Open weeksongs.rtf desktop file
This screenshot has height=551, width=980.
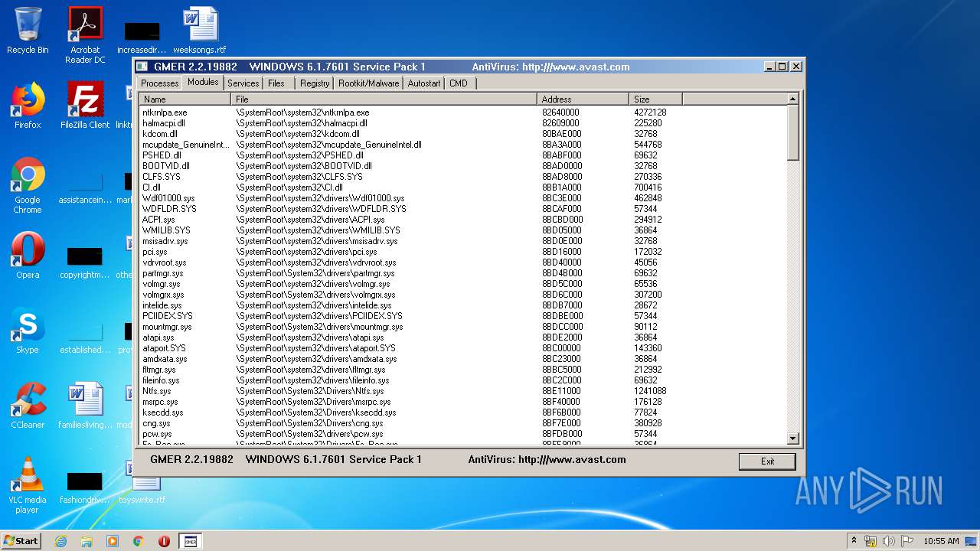pos(200,31)
